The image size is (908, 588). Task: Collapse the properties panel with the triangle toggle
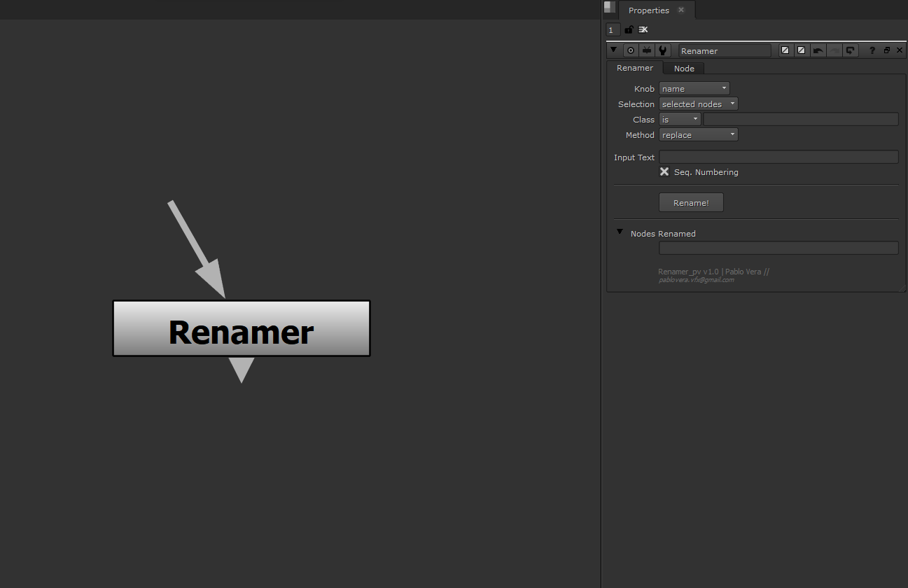[614, 50]
